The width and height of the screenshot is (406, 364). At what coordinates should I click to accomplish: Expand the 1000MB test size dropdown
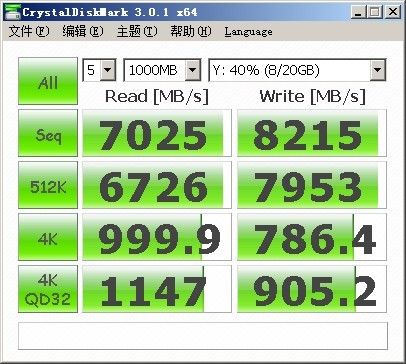pos(193,70)
